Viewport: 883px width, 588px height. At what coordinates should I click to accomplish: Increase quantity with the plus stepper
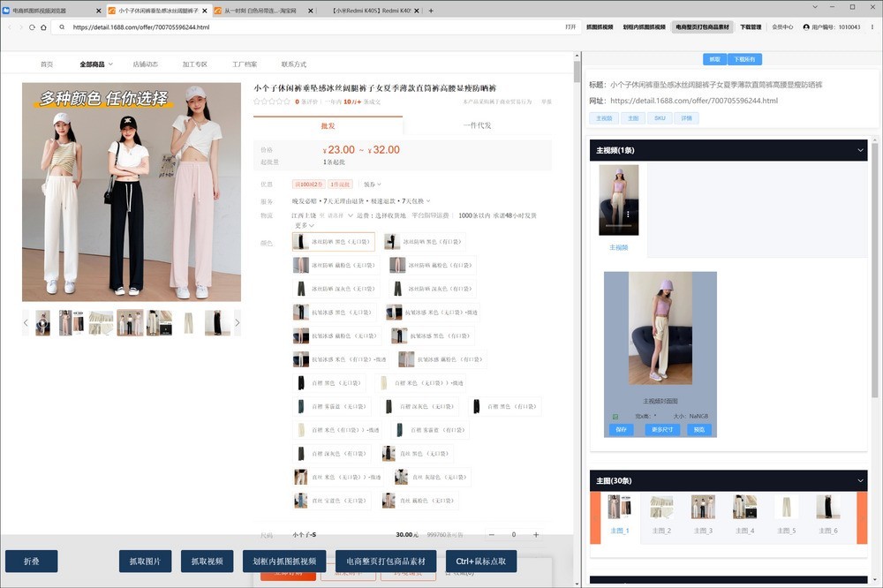(x=536, y=535)
